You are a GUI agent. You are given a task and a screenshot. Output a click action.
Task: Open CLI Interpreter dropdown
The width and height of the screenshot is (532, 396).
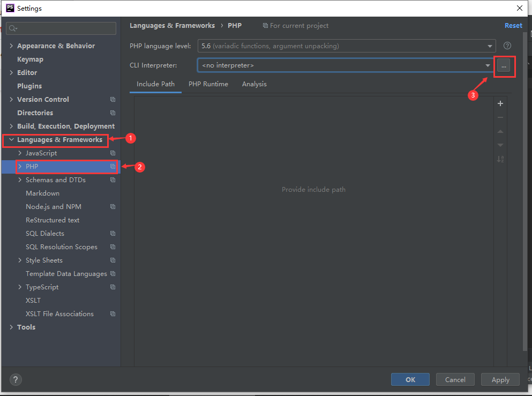point(346,65)
